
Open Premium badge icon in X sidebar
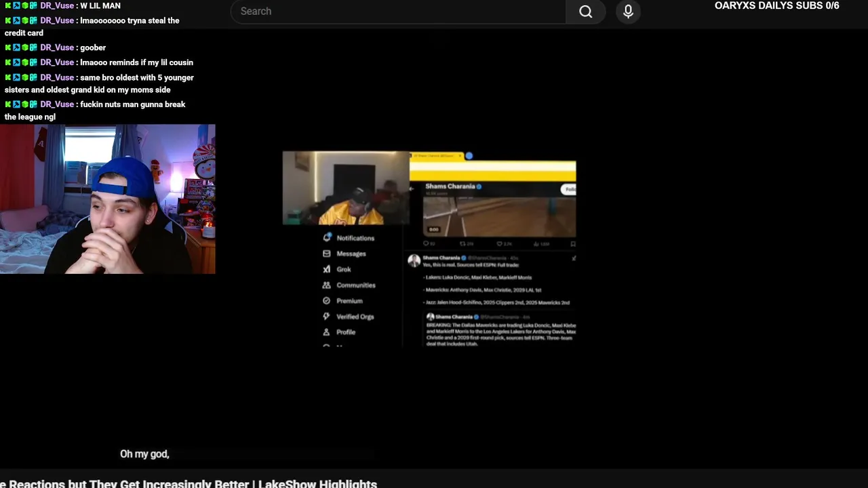coord(327,301)
